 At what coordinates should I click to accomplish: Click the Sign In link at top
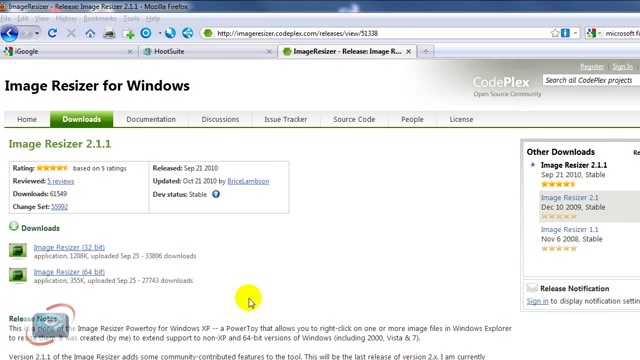[622, 67]
